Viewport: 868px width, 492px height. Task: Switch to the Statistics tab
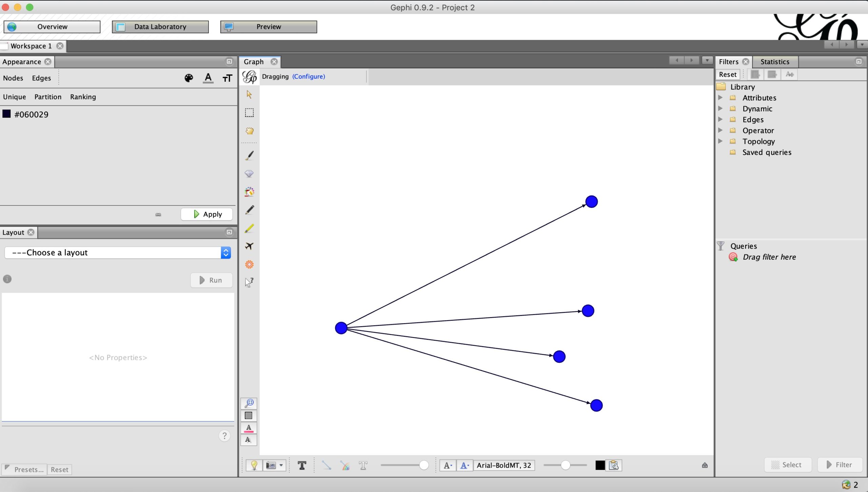pos(775,62)
